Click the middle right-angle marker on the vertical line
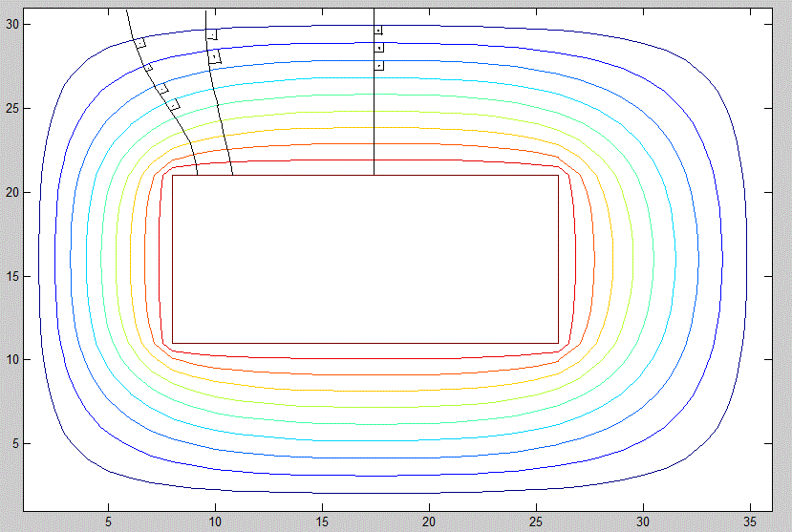The image size is (792, 532). tap(378, 47)
